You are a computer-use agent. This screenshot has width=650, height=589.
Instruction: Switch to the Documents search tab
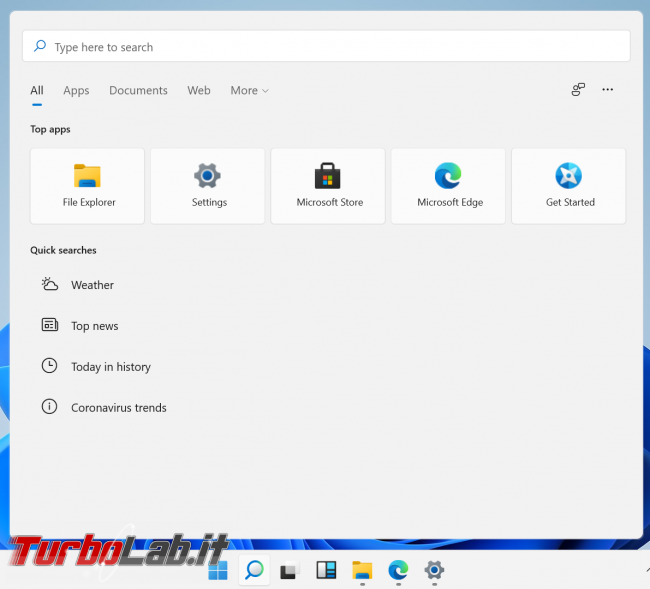(138, 90)
